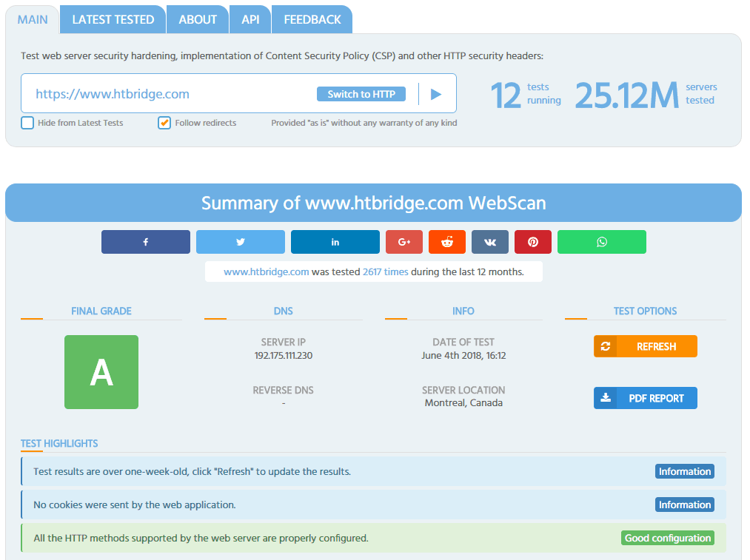The width and height of the screenshot is (750, 560).
Task: Go to the API tab
Action: click(250, 19)
